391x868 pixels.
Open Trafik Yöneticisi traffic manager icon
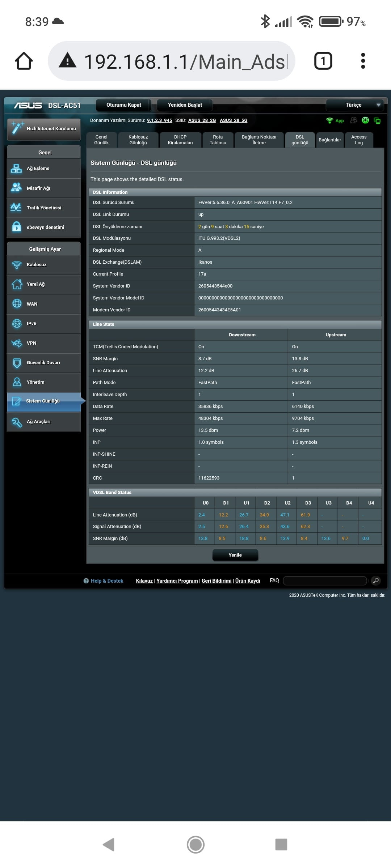click(x=16, y=208)
